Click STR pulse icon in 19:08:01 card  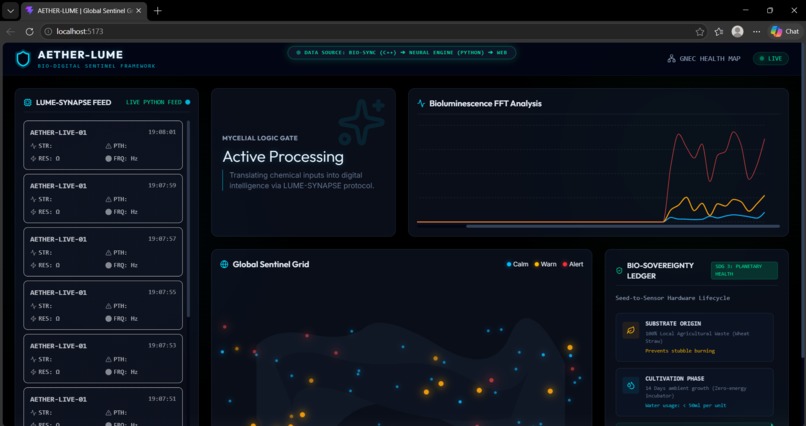coord(33,146)
